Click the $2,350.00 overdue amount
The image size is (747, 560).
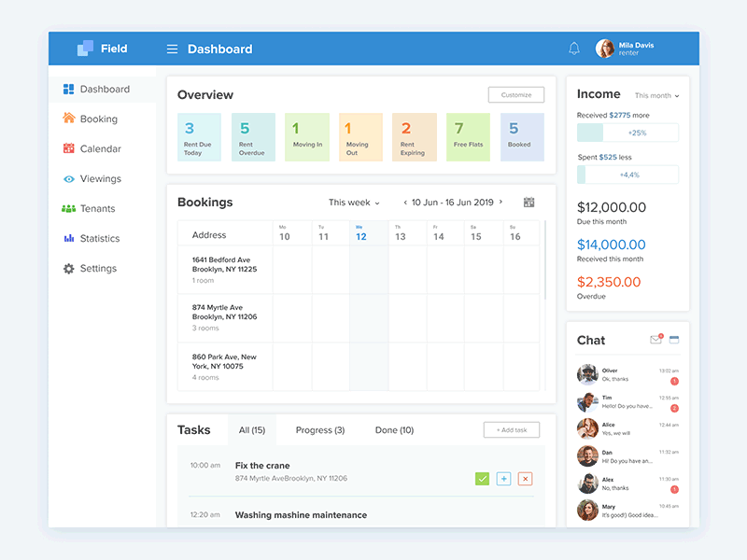tap(609, 282)
